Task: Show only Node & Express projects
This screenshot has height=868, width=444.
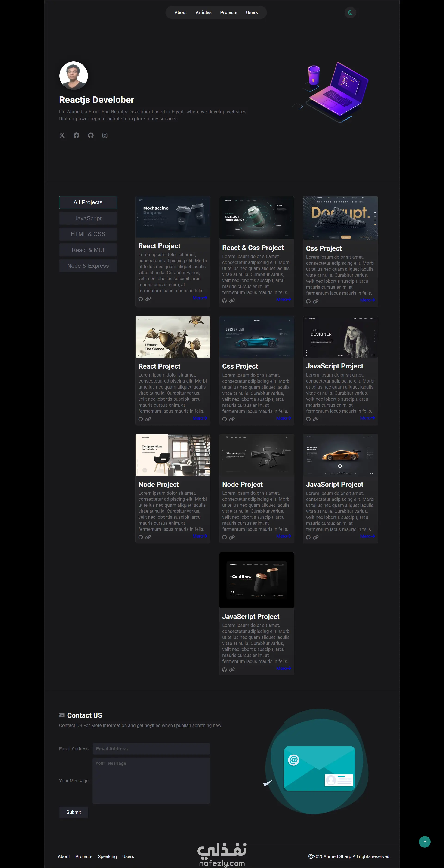Action: point(88,266)
